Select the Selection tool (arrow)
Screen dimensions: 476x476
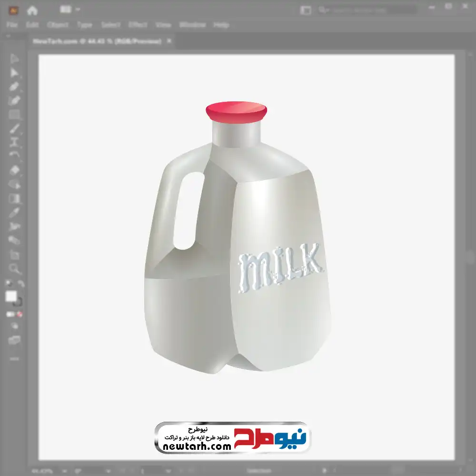14,59
